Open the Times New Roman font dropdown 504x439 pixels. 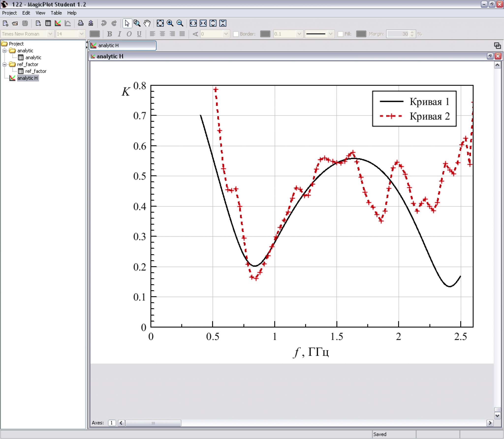[x=50, y=34]
